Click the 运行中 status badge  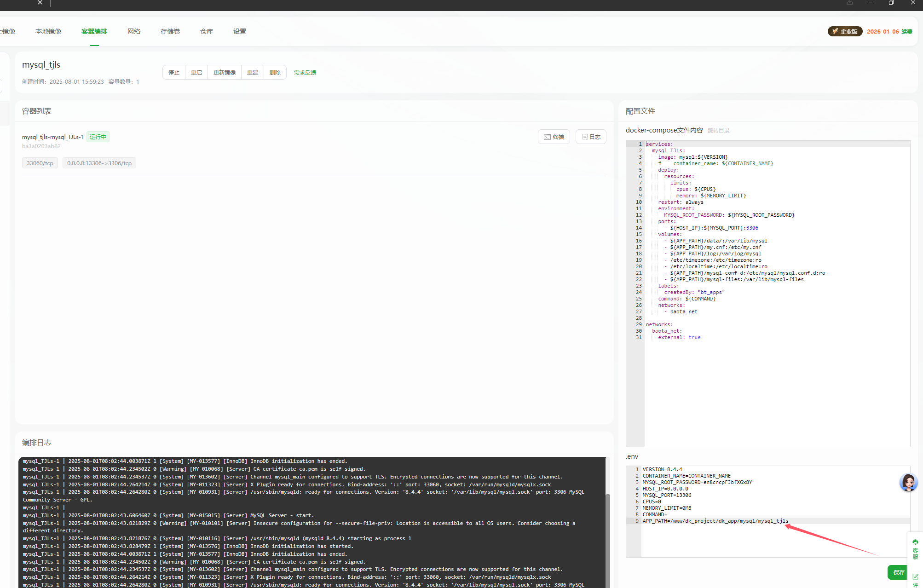[x=98, y=137]
